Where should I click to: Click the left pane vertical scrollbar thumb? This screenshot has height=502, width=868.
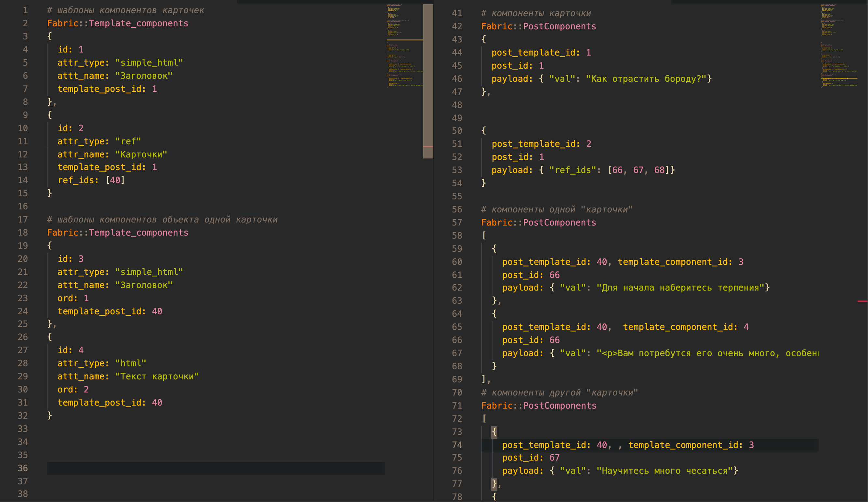coord(428,81)
